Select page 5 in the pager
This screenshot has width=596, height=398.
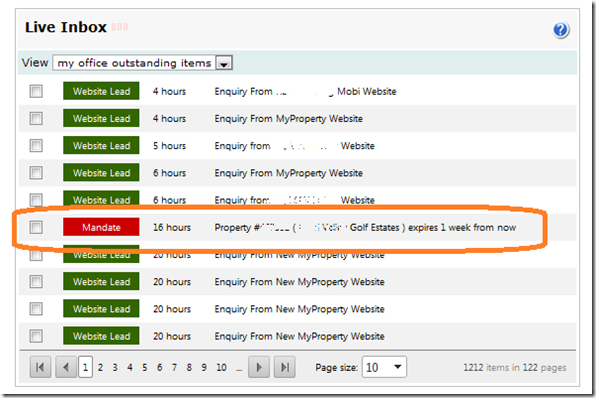pos(144,367)
